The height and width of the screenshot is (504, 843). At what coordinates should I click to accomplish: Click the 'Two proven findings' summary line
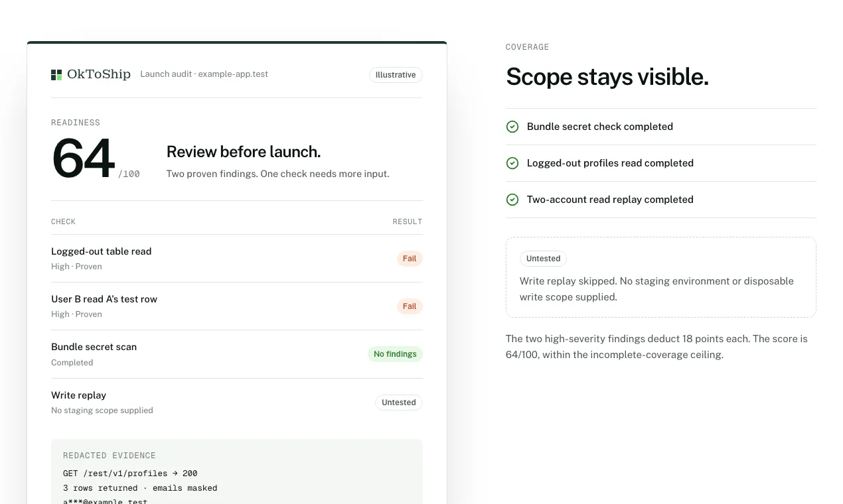click(278, 174)
